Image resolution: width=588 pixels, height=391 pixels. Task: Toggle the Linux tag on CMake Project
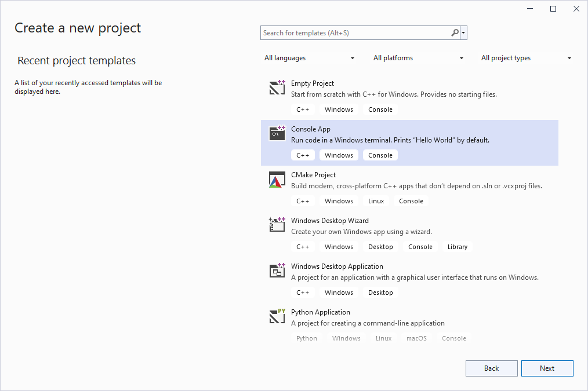point(376,200)
